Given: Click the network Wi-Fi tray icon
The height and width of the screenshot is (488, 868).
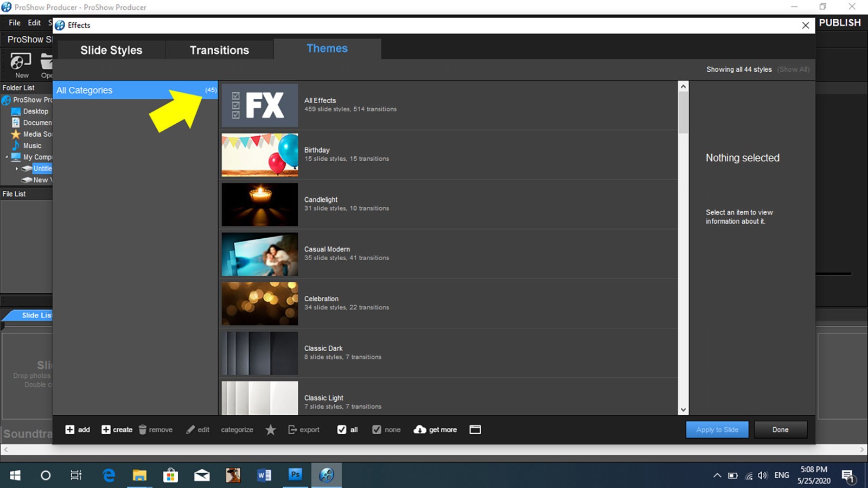Looking at the screenshot, I should coord(749,476).
